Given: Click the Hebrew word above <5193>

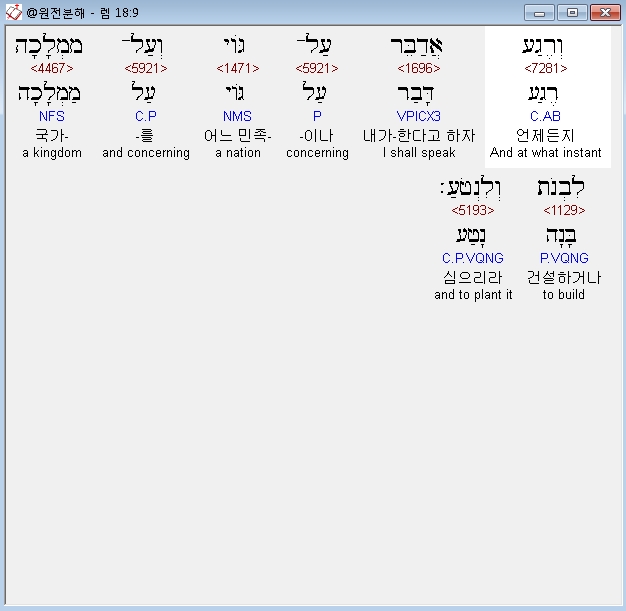Looking at the screenshot, I should [x=471, y=187].
